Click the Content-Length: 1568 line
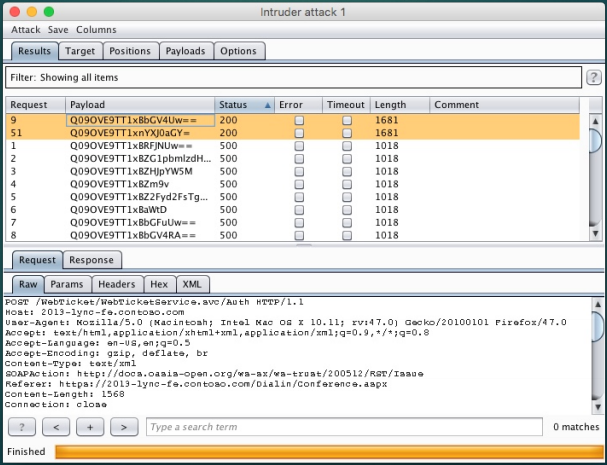The width and height of the screenshot is (607, 465). coord(65,395)
